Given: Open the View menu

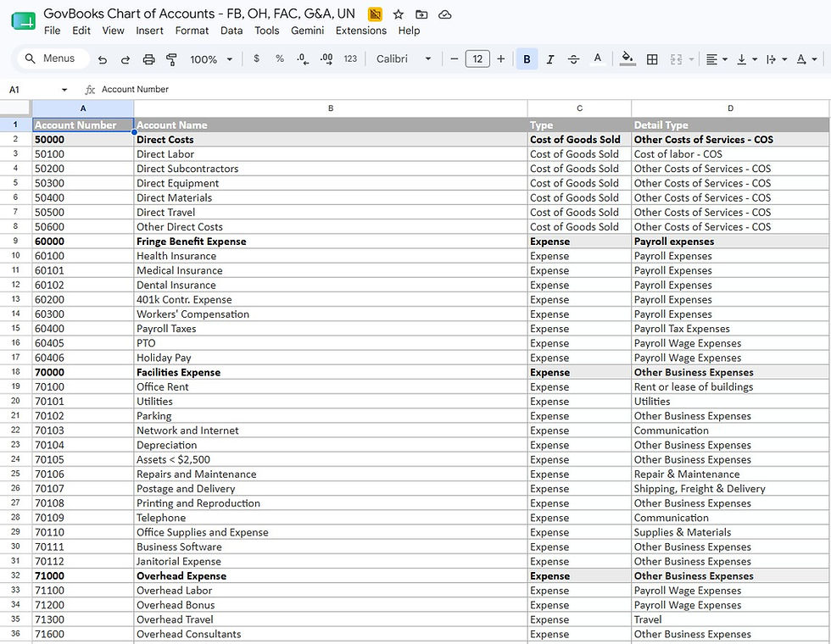Looking at the screenshot, I should pos(113,31).
